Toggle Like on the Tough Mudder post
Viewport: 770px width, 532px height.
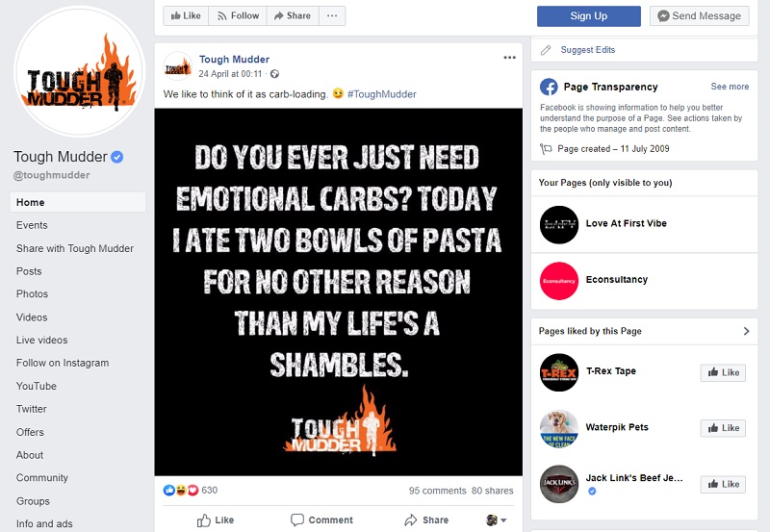216,519
